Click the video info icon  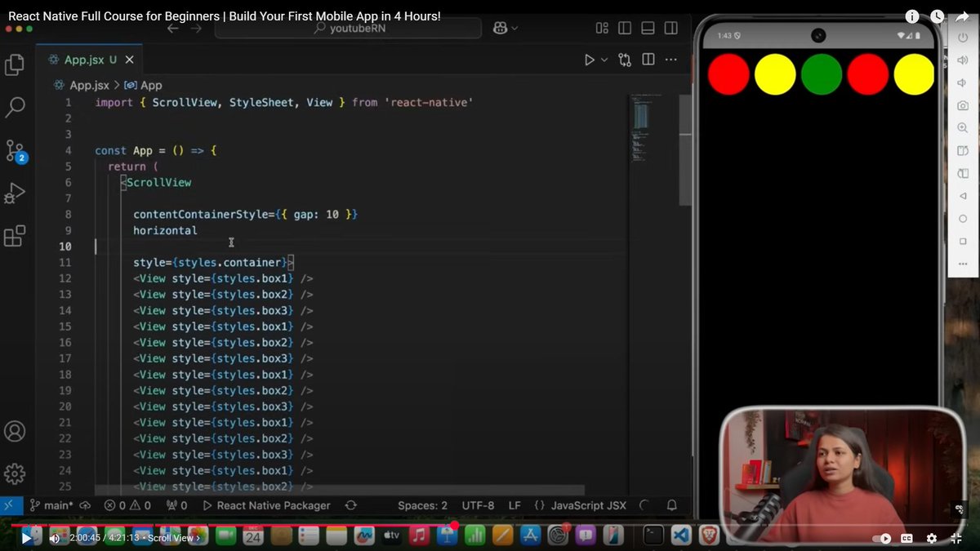(x=912, y=16)
